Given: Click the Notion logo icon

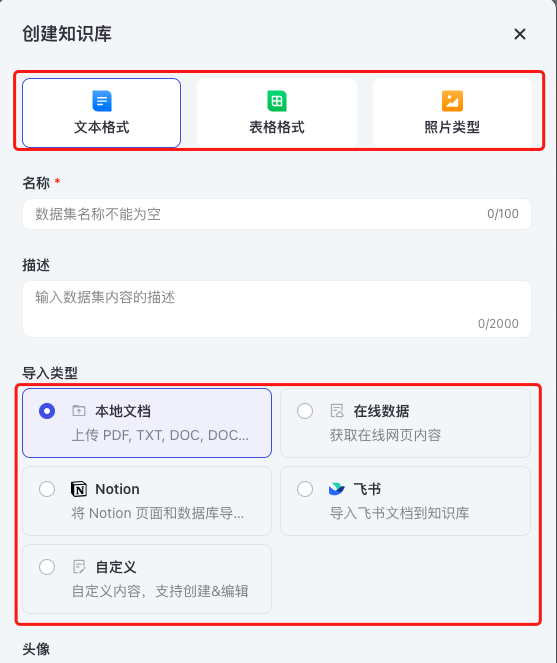Looking at the screenshot, I should coord(79,489).
